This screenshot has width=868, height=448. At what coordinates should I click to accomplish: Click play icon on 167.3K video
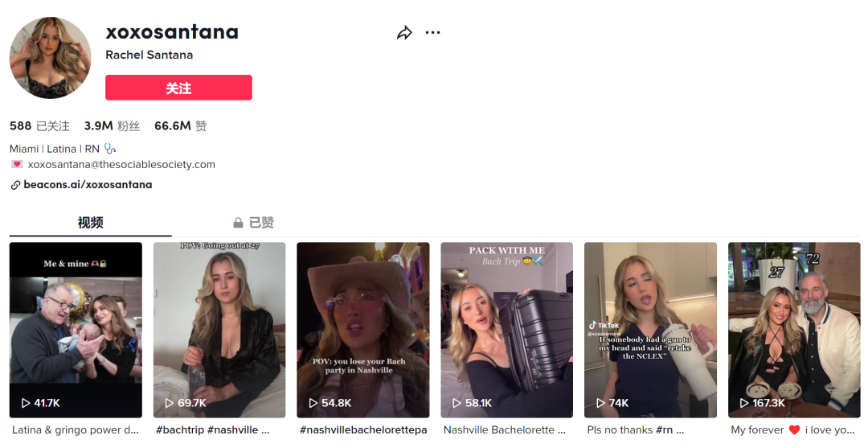click(x=744, y=402)
